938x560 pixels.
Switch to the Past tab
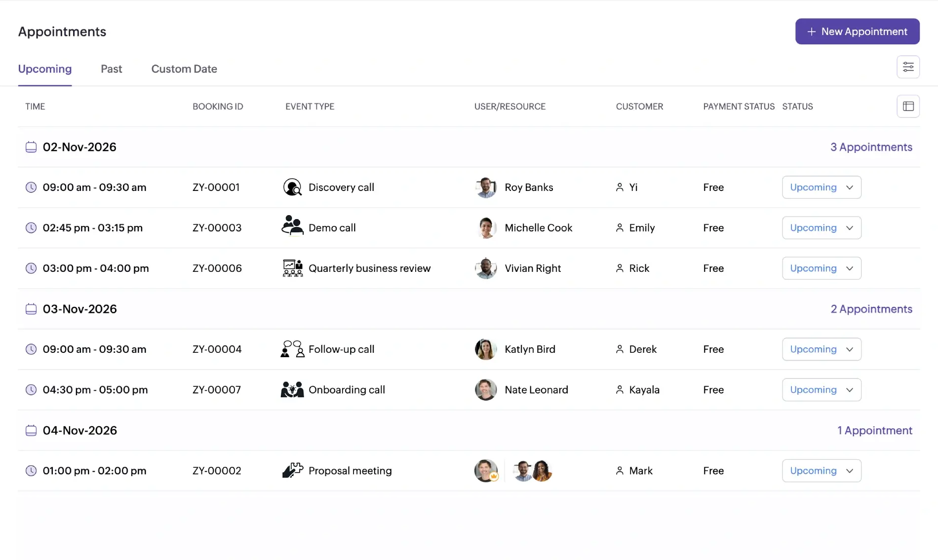111,69
